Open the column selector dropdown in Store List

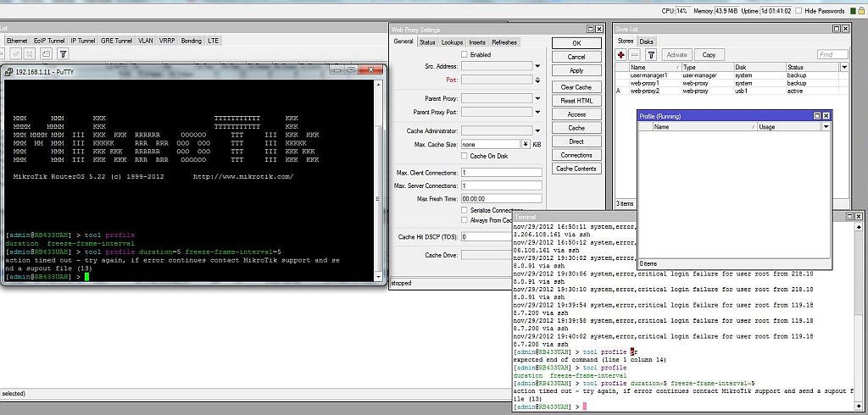pos(843,67)
